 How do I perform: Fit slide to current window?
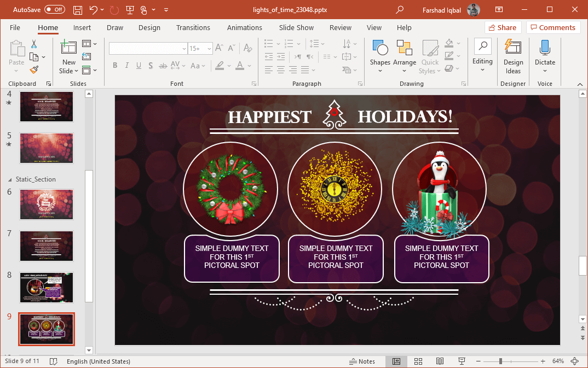(x=574, y=361)
